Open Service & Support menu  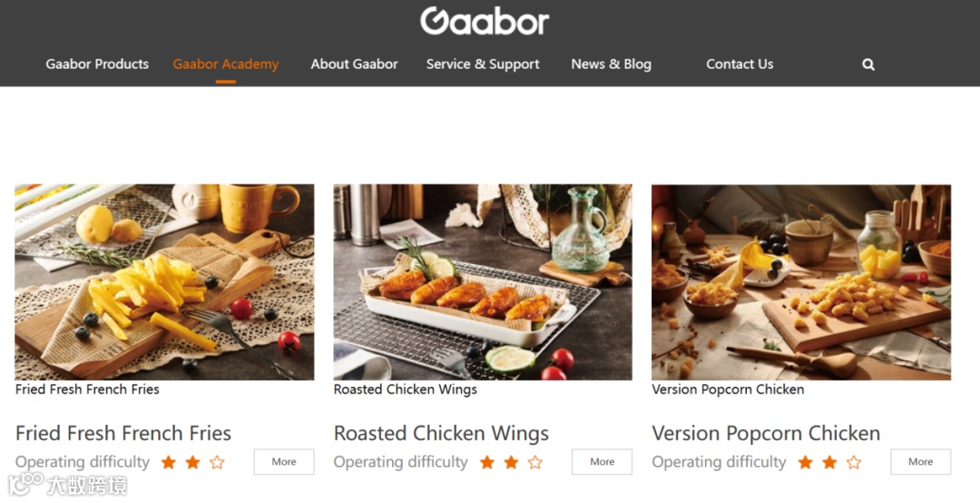(483, 64)
